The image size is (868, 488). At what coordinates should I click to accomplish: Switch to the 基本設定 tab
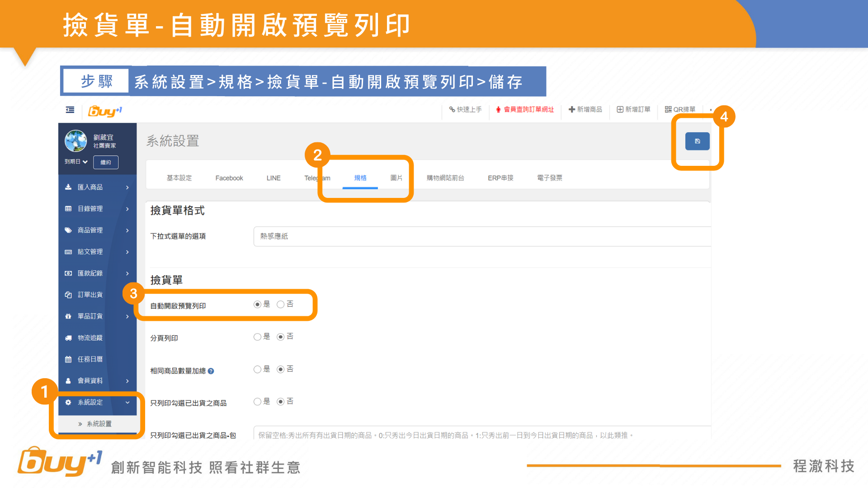click(179, 178)
